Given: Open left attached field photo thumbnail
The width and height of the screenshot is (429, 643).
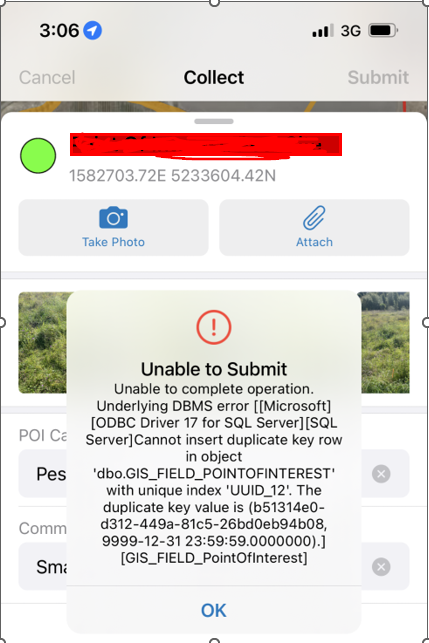Looking at the screenshot, I should coord(43,342).
